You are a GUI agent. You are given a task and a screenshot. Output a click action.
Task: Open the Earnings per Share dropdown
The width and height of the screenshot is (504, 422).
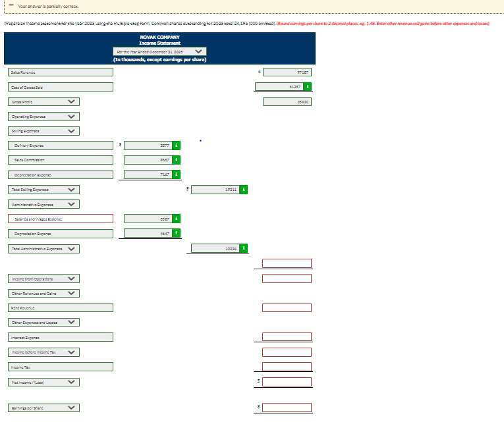click(x=43, y=408)
